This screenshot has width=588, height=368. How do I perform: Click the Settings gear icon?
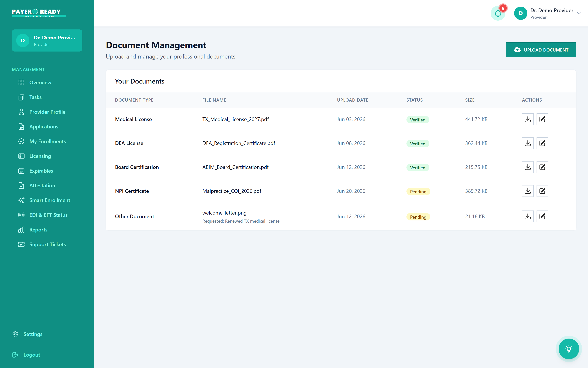click(x=16, y=334)
